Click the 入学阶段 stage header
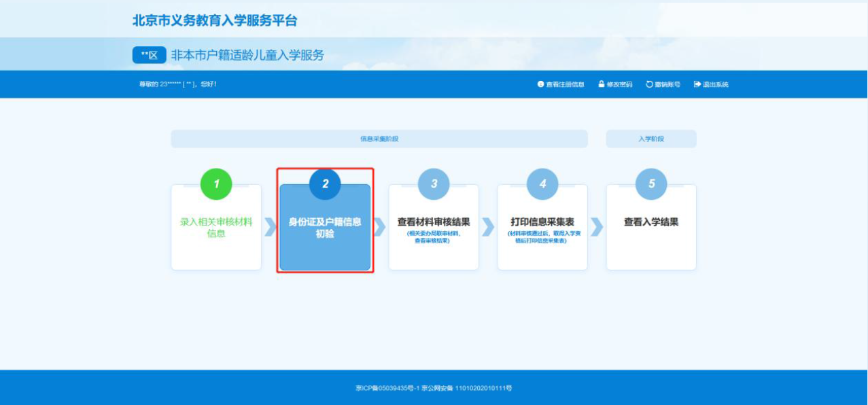 coord(651,139)
